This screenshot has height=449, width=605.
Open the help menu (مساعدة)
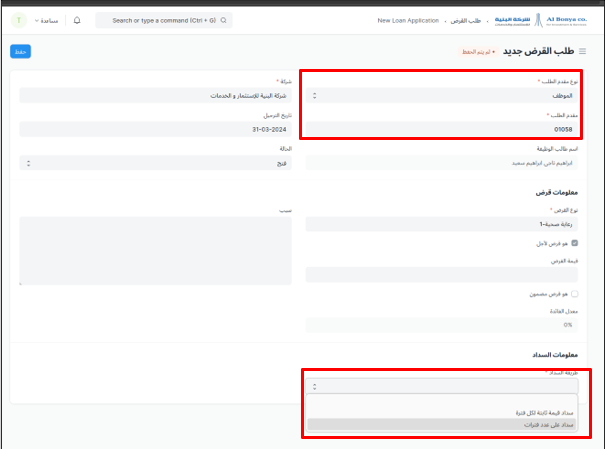click(x=47, y=20)
